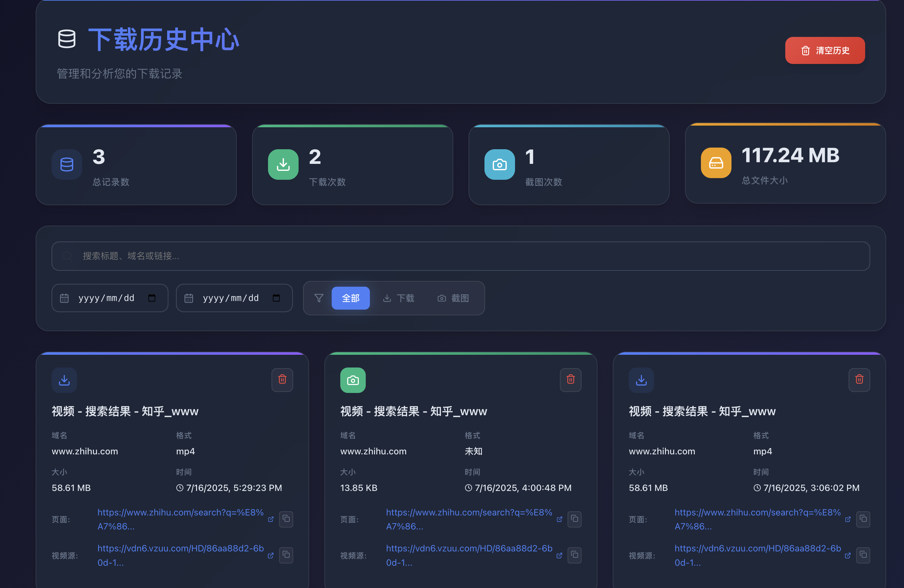The width and height of the screenshot is (904, 588).
Task: Open page link in the 4:00:48 PM card
Action: (x=469, y=519)
